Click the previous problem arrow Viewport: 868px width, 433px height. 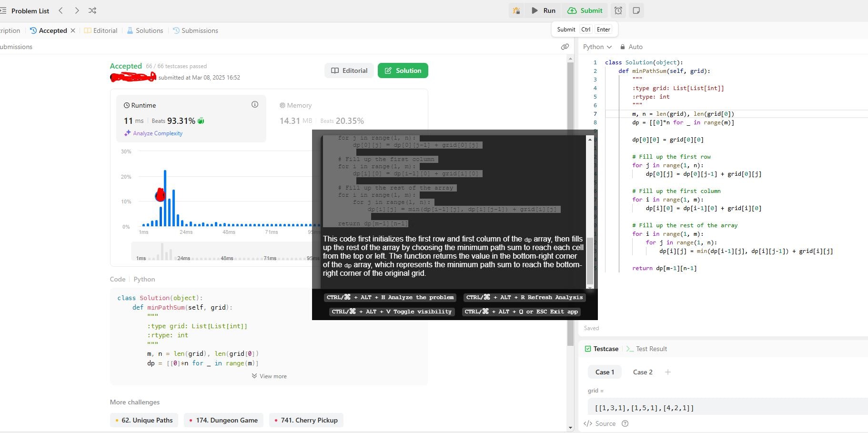coord(61,10)
